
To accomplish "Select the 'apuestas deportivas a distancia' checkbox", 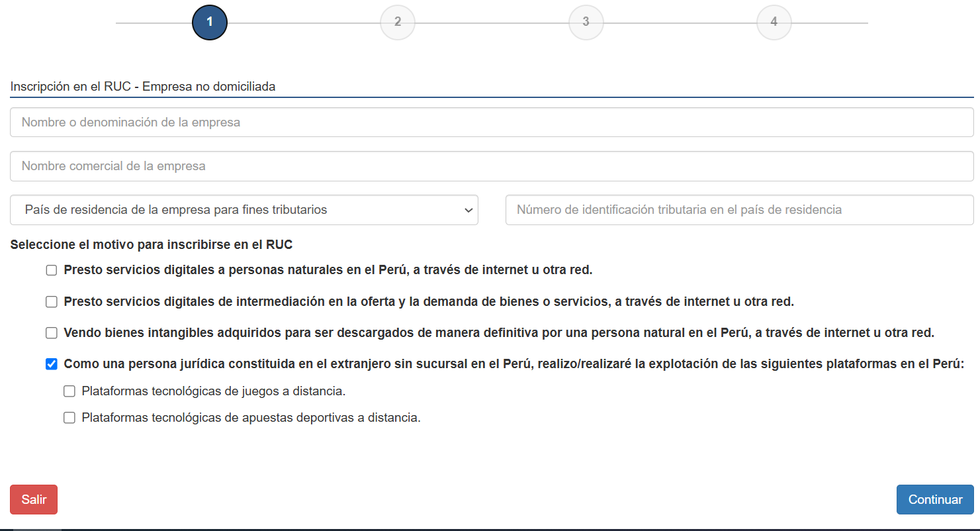I will click(69, 418).
